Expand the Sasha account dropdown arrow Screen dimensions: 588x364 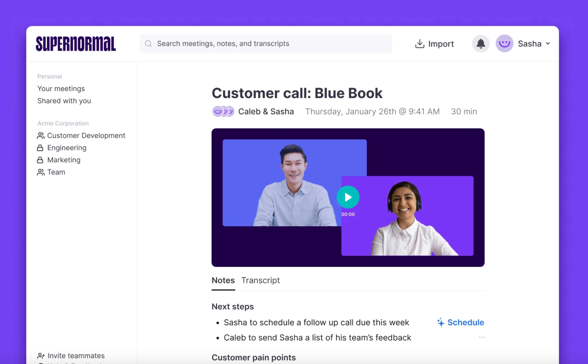pyautogui.click(x=548, y=44)
